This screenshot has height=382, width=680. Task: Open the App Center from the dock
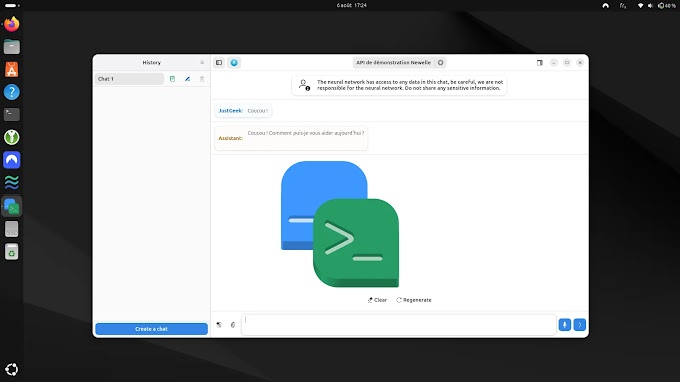12,69
